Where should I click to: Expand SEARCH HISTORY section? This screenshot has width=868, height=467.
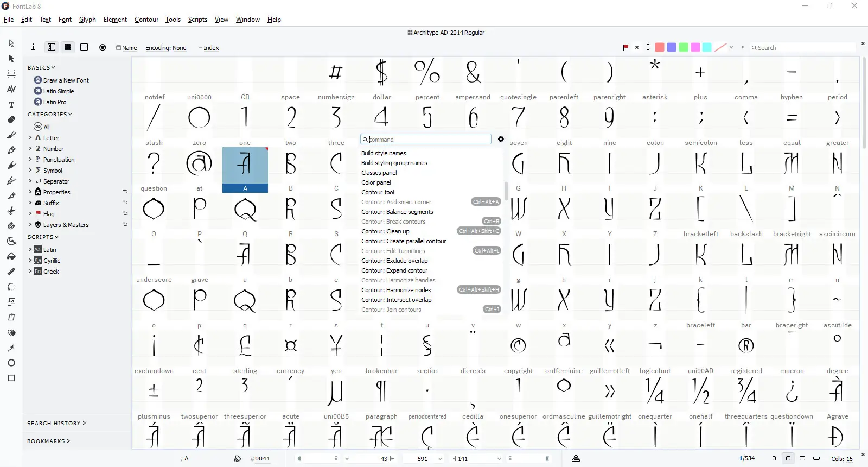[x=56, y=423]
